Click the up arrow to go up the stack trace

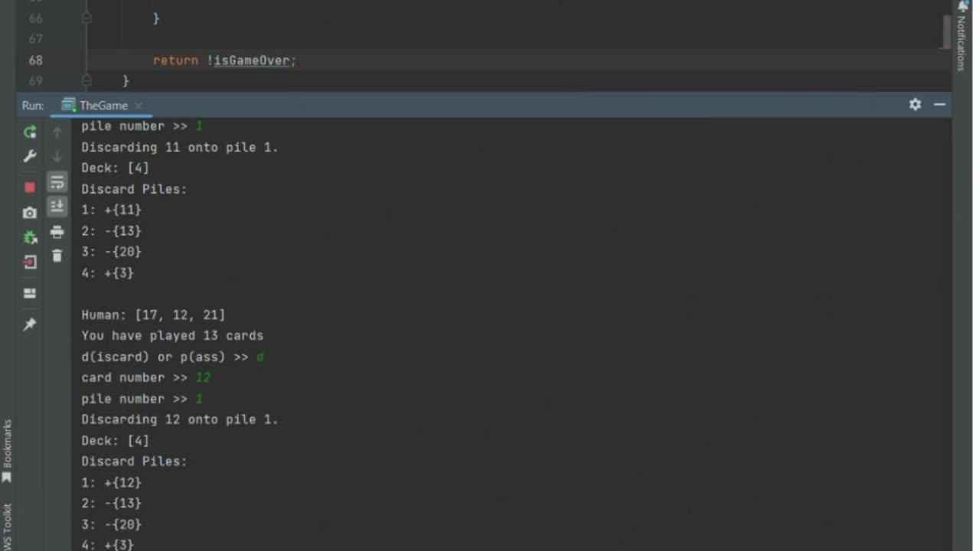pyautogui.click(x=57, y=132)
